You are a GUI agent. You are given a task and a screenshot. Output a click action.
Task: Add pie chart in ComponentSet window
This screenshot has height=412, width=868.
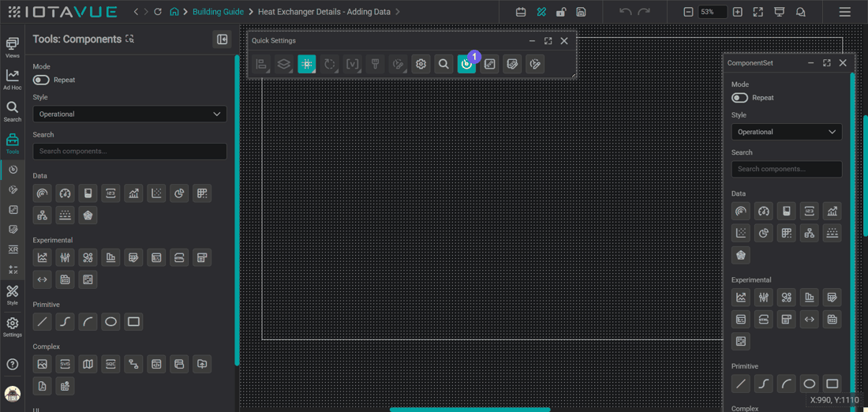click(x=764, y=233)
